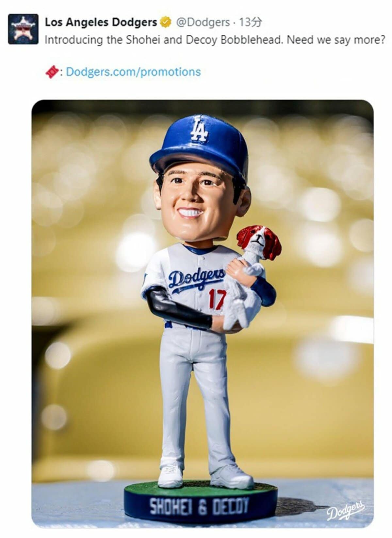Click the tweet text about Shohei and Decoy
The width and height of the screenshot is (392, 538).
(x=215, y=40)
